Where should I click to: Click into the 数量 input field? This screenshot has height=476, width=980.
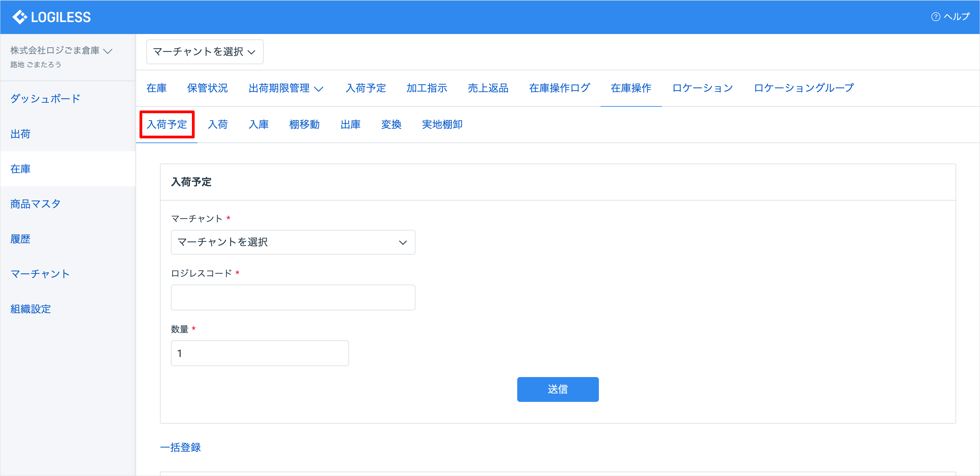click(260, 353)
